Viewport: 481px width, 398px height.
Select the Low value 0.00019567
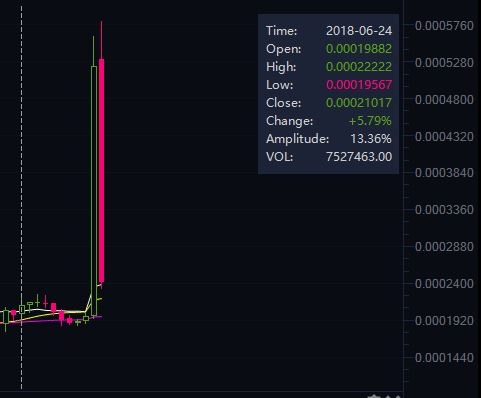[x=359, y=85]
